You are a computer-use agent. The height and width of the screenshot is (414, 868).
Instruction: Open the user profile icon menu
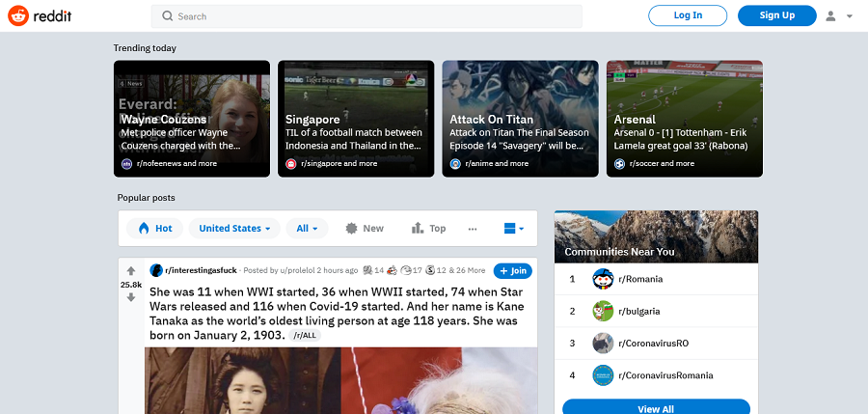coord(830,16)
